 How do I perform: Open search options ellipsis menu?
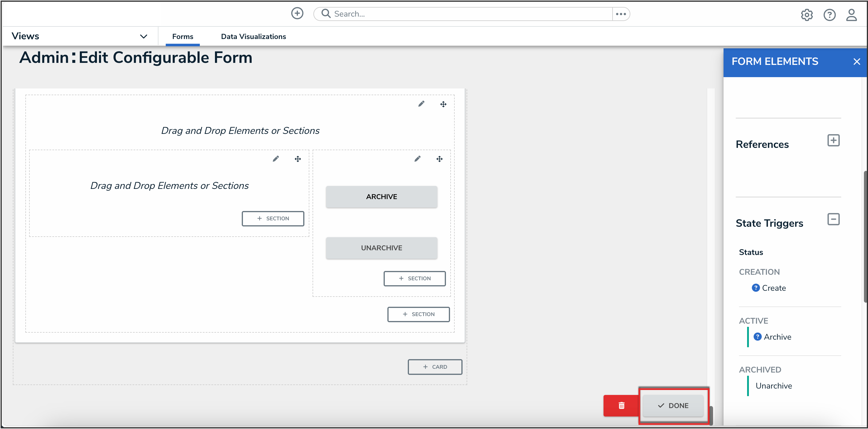tap(621, 14)
